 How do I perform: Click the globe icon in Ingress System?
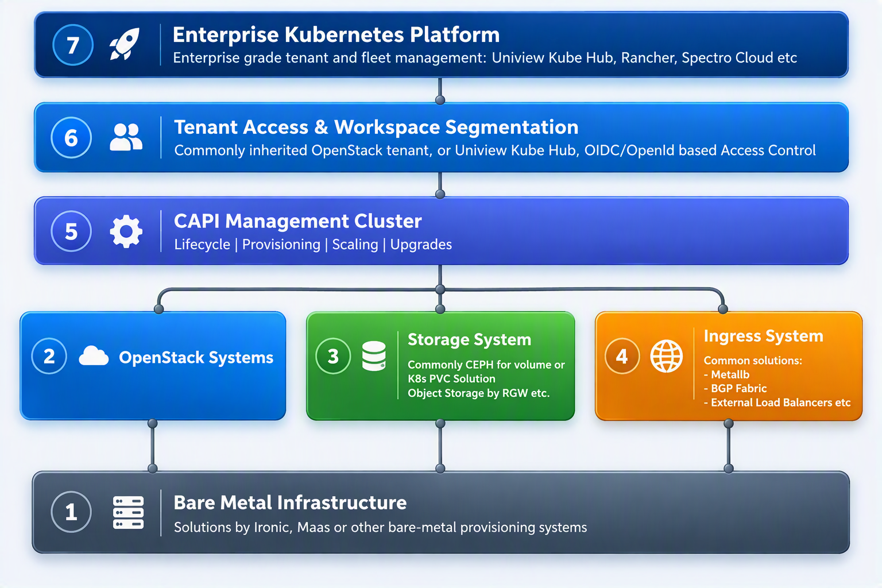666,356
